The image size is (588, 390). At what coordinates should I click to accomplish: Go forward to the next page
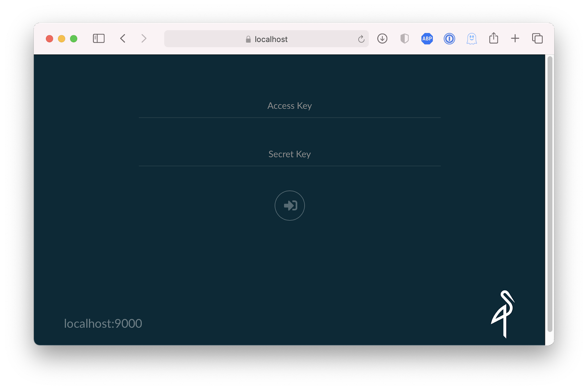click(144, 39)
